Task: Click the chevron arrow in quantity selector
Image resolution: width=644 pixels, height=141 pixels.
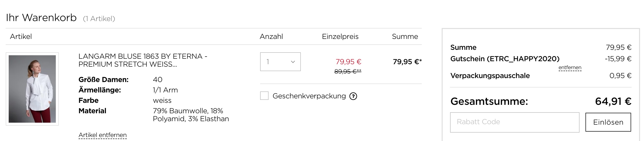Action: click(293, 62)
